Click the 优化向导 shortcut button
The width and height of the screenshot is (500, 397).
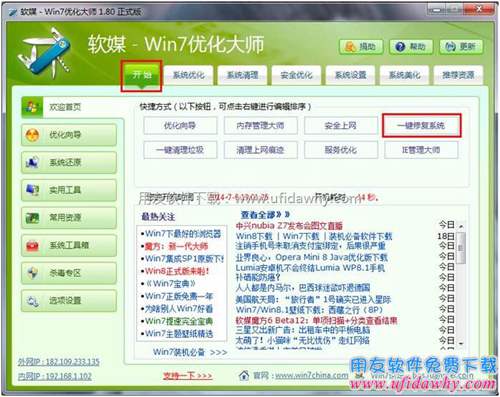tap(180, 126)
